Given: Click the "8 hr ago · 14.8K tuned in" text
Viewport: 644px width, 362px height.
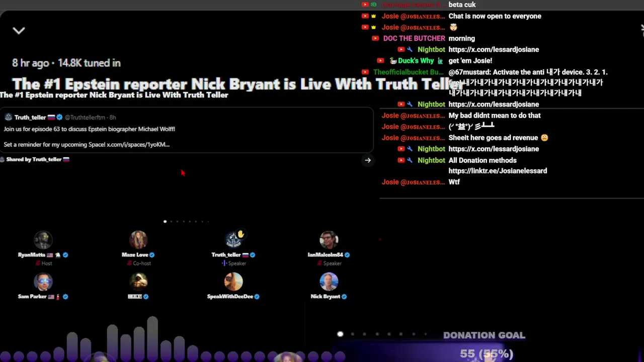Looking at the screenshot, I should click(x=66, y=63).
